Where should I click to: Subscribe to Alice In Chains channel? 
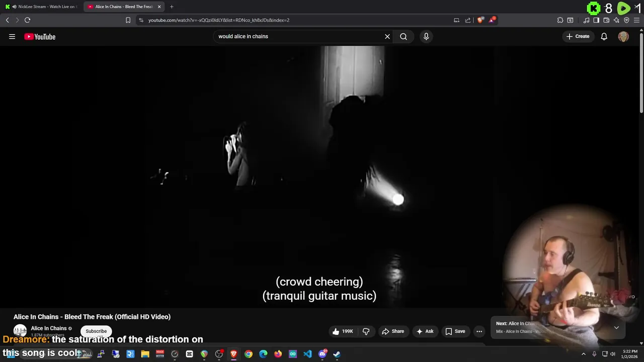[96, 331]
